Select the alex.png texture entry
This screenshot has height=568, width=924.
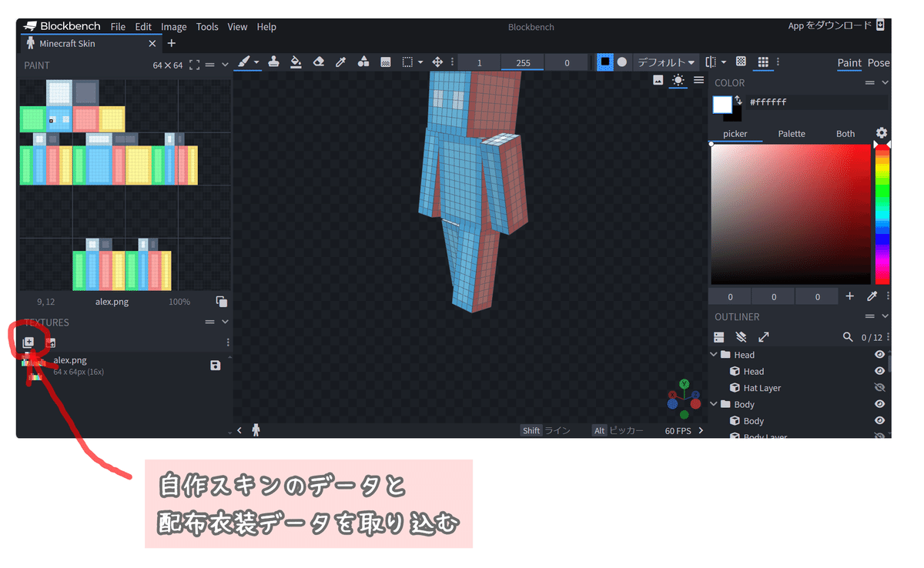pyautogui.click(x=123, y=366)
